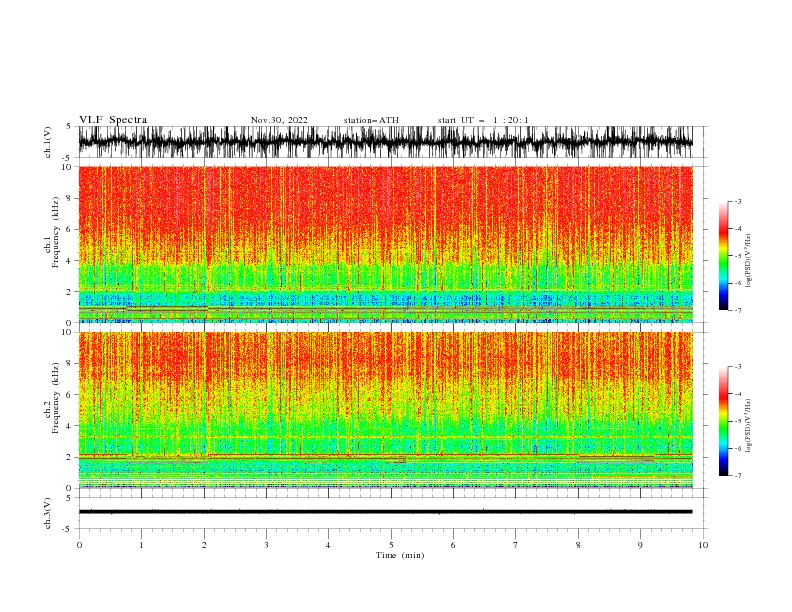Click the time axis tick label "2"
792x612 pixels.
[x=204, y=545]
